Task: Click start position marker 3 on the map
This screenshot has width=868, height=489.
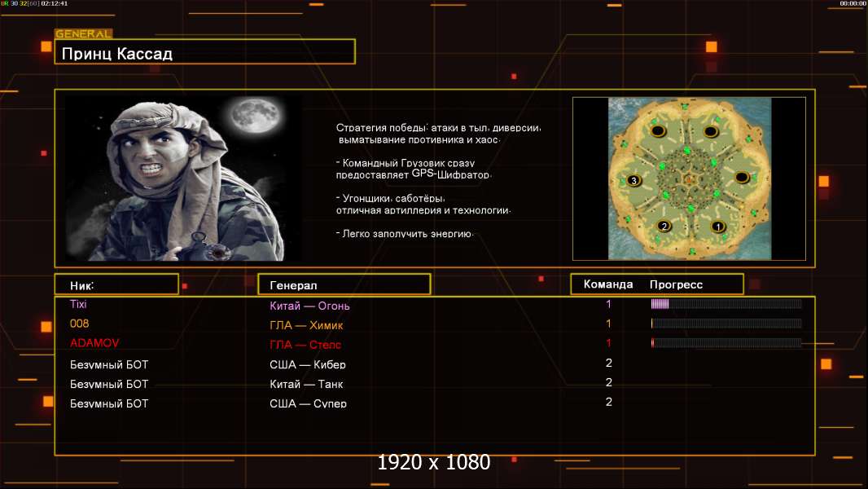Action: [633, 180]
